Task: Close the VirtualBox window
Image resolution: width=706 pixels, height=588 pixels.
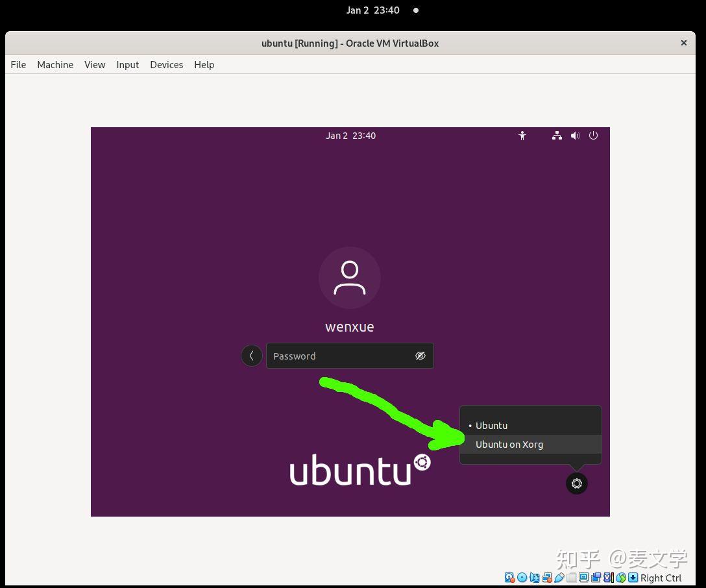Action: click(x=684, y=43)
